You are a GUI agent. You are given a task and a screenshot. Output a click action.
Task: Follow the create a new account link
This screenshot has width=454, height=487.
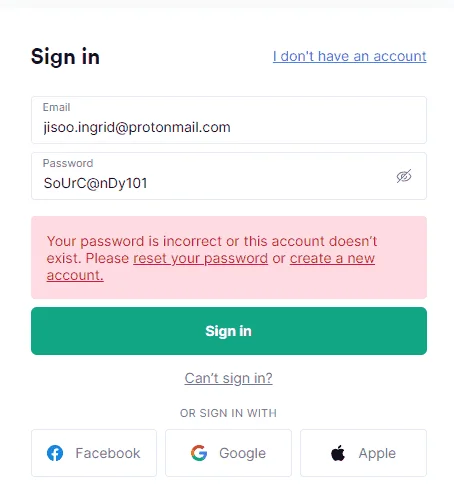pos(211,267)
